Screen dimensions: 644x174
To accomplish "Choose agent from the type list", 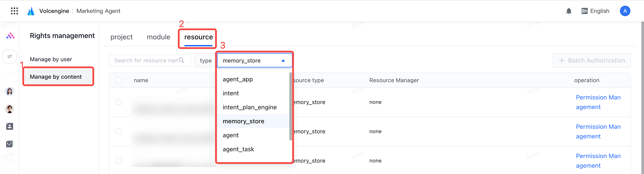I will coord(253,135).
